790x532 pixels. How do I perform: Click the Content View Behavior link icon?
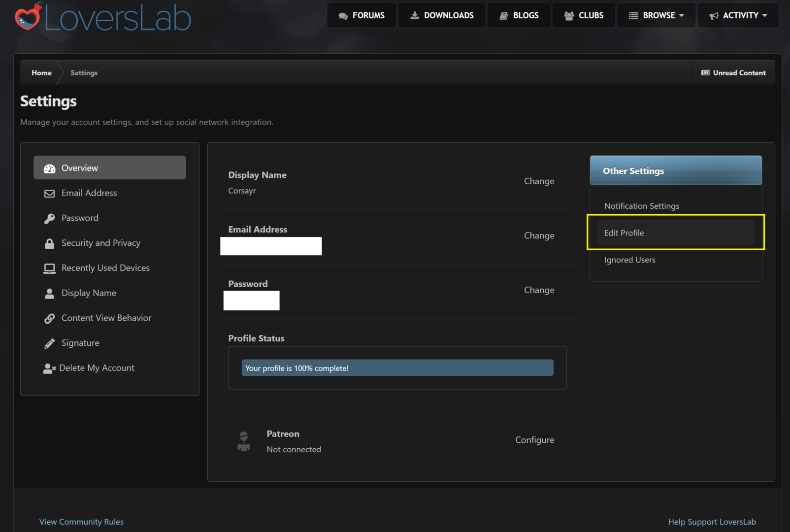(x=50, y=319)
